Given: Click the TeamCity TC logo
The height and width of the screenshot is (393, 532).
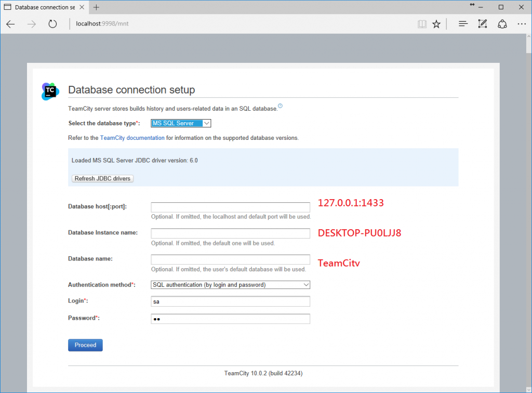Looking at the screenshot, I should tap(50, 91).
